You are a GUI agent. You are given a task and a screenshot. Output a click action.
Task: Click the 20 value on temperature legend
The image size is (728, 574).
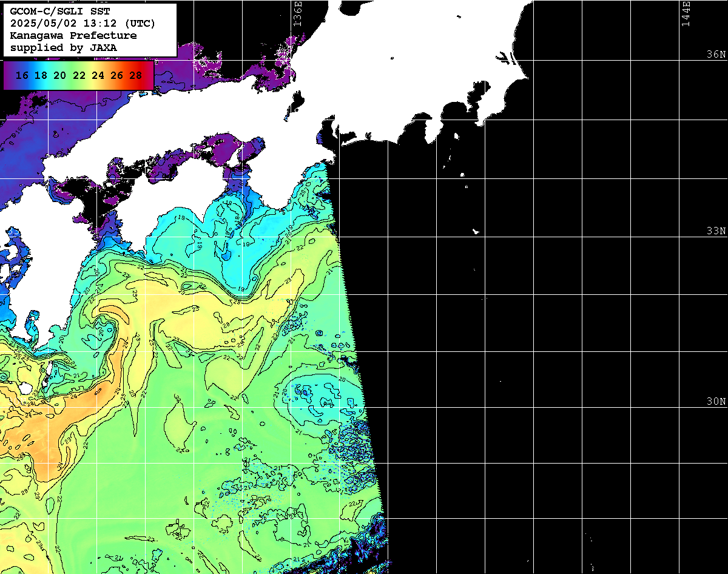coord(59,75)
